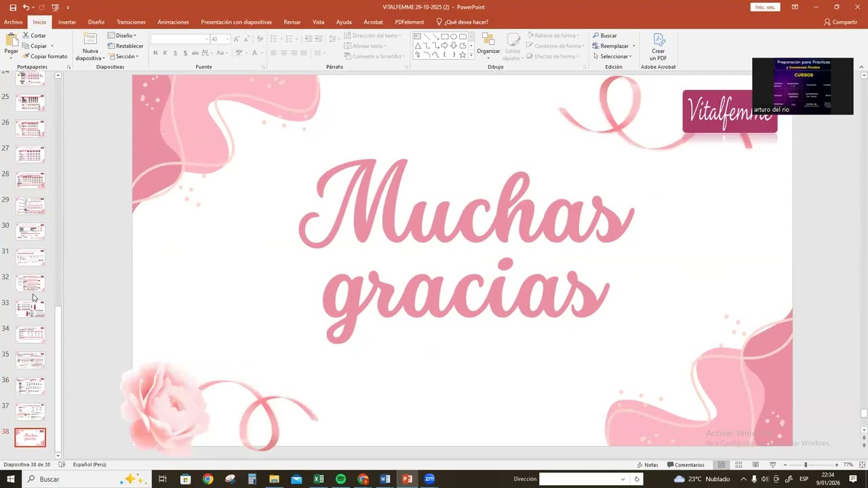This screenshot has height=488, width=868.
Task: Toggle the Comentarios pane
Action: (x=686, y=465)
